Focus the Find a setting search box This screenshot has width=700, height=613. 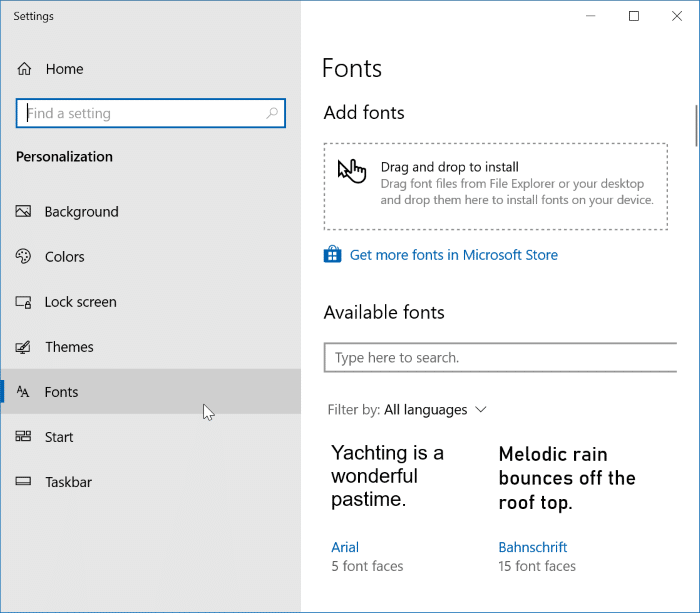tap(150, 113)
